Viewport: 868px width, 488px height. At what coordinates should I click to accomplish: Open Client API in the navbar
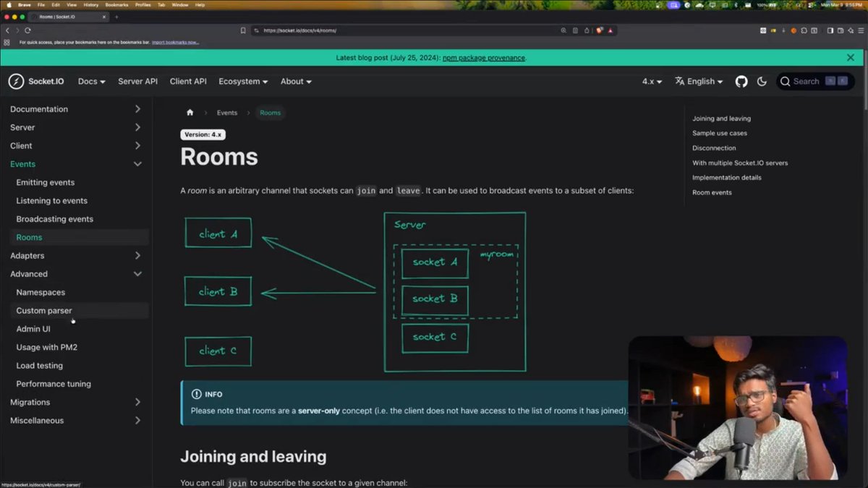coord(188,82)
